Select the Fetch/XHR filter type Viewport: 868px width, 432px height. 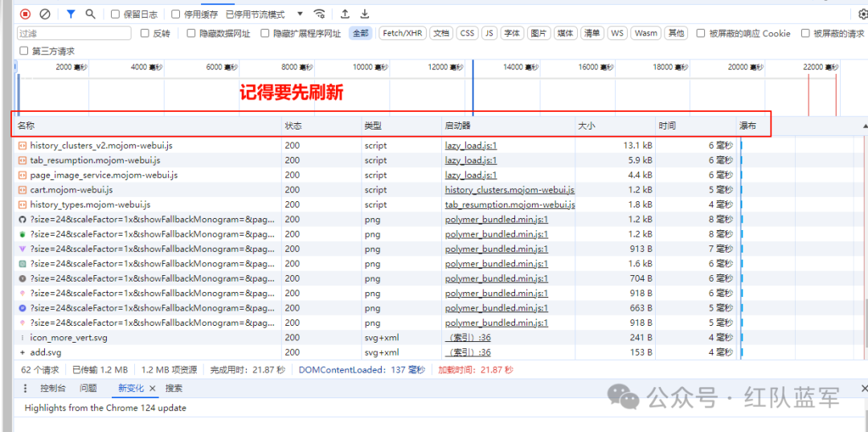click(x=403, y=33)
